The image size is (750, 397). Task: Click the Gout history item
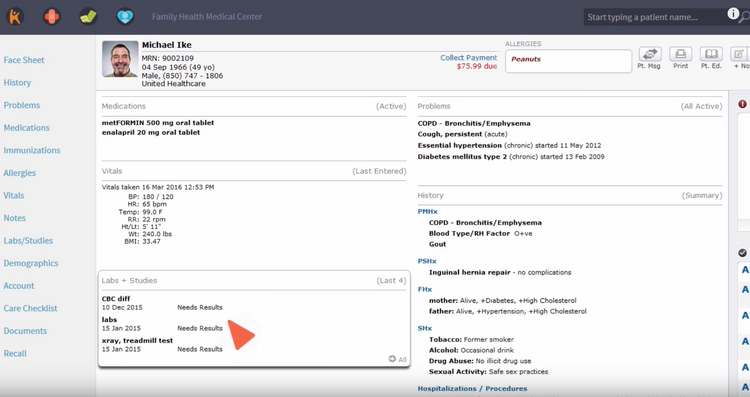point(437,244)
